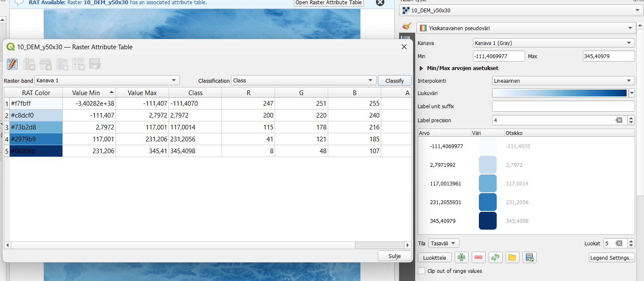The height and width of the screenshot is (281, 644).
Task: Click the Classify button
Action: coord(394,81)
